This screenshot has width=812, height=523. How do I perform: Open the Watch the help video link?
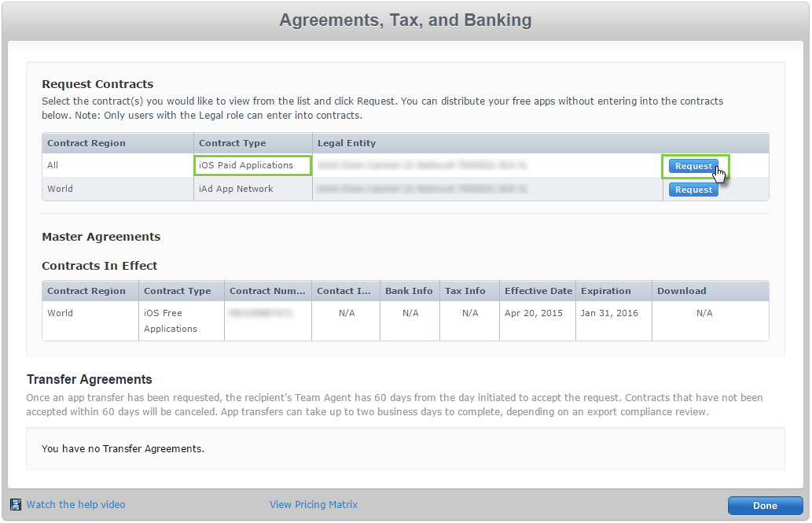pyautogui.click(x=75, y=505)
